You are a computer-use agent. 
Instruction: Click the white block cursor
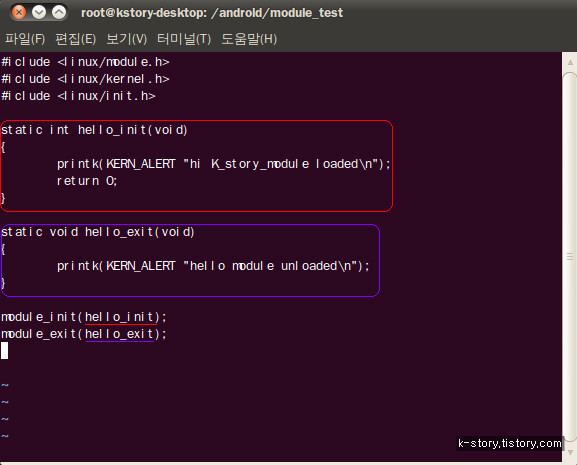tap(4, 351)
